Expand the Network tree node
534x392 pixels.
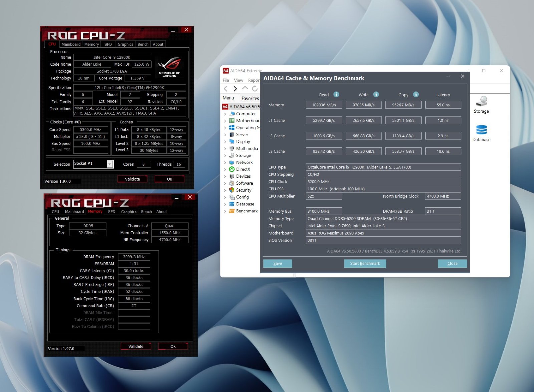pyautogui.click(x=225, y=163)
